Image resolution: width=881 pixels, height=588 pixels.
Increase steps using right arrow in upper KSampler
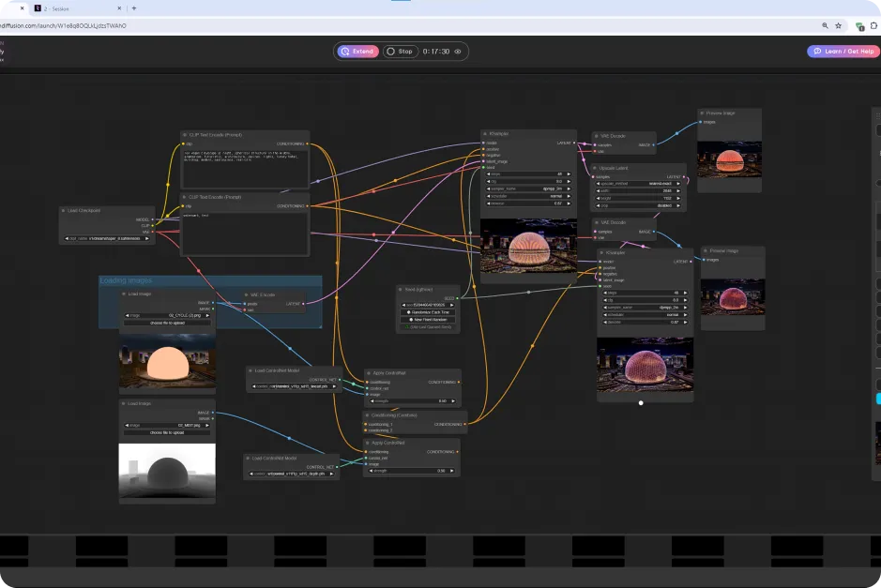coord(569,174)
